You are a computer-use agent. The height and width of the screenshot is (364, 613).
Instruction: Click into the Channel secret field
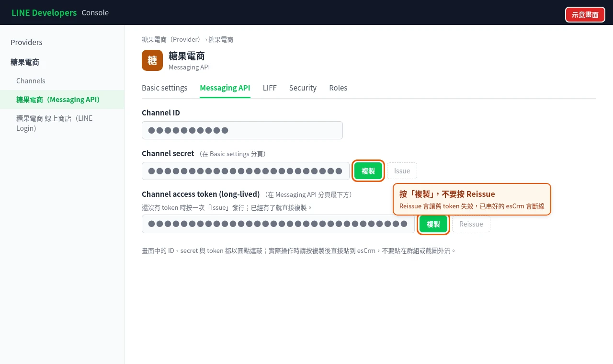(x=246, y=171)
